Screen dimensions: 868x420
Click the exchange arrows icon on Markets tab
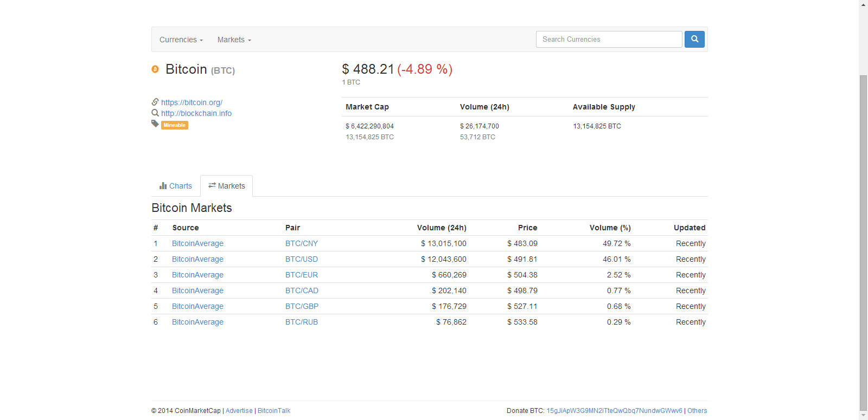(212, 185)
